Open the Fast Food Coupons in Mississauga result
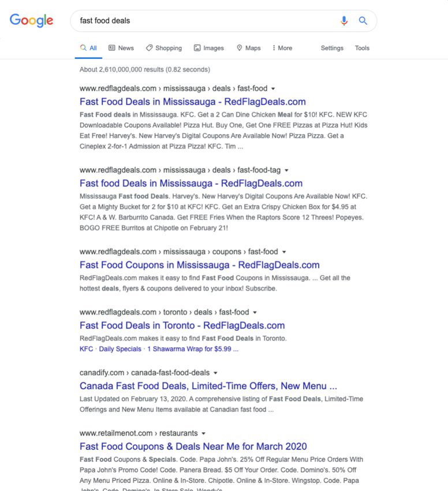448x491 pixels. [x=199, y=265]
